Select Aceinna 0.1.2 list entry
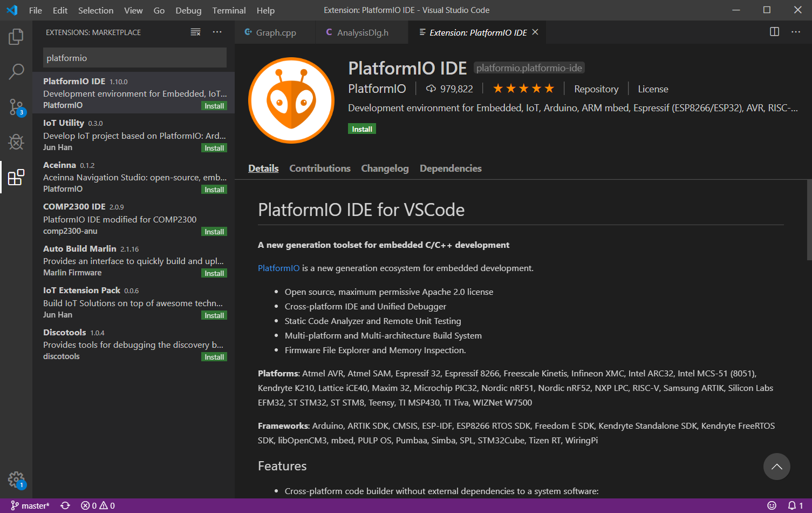This screenshot has width=812, height=513. [x=133, y=177]
